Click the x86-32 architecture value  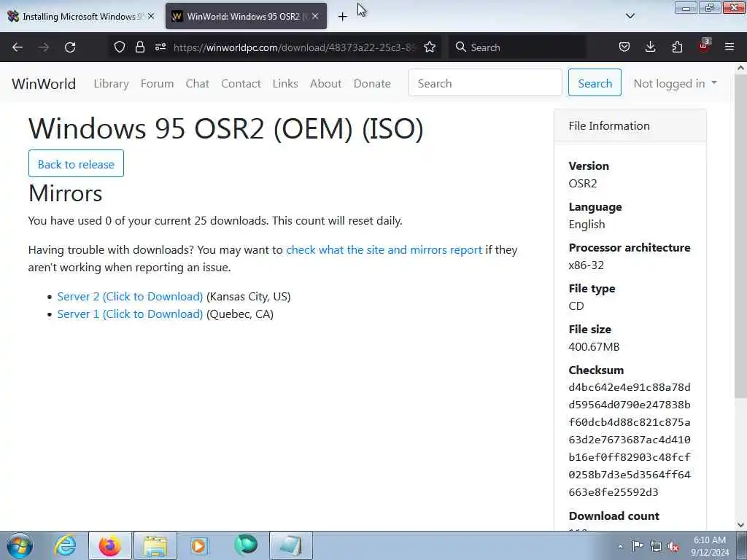tap(586, 265)
